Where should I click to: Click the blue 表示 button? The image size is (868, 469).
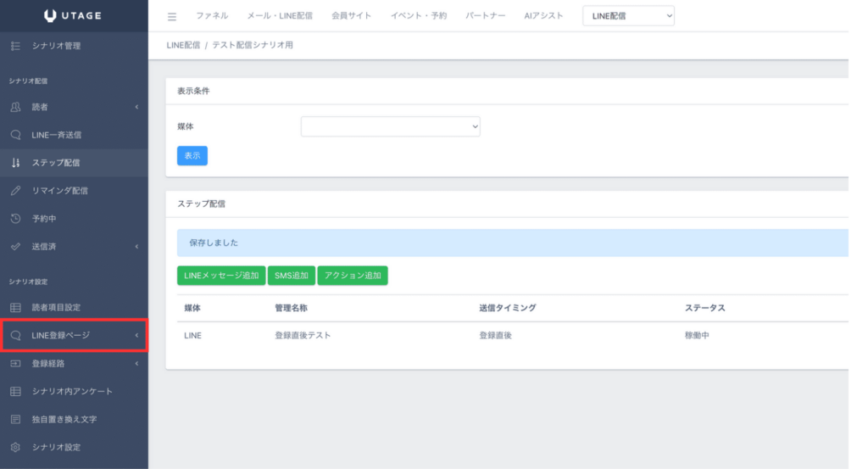(192, 155)
